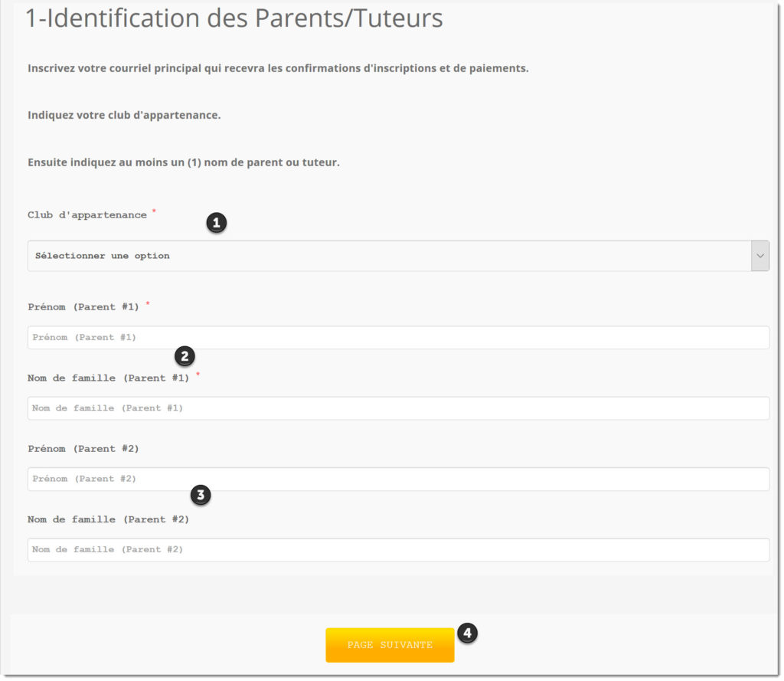Open the Club d'appartenance dropdown arrow
This screenshot has height=681, width=784.
tap(759, 256)
